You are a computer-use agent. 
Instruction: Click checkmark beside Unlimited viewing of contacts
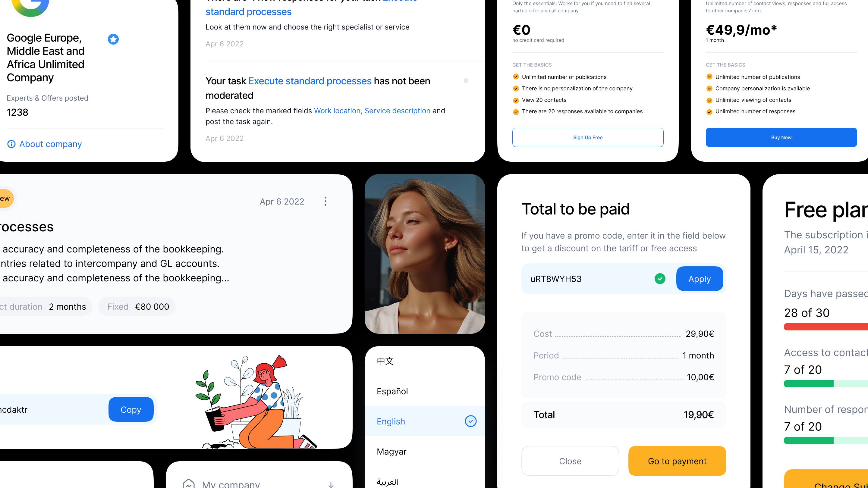point(709,100)
